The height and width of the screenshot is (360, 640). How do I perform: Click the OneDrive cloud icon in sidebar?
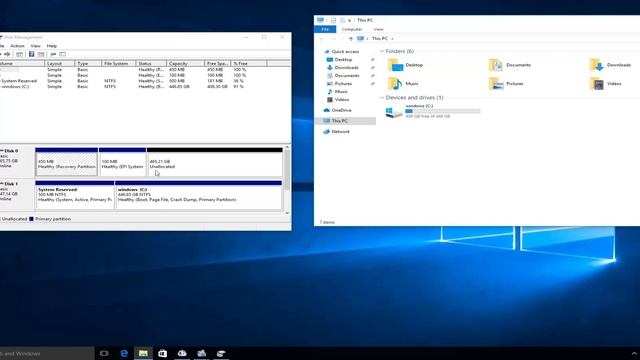click(x=327, y=110)
